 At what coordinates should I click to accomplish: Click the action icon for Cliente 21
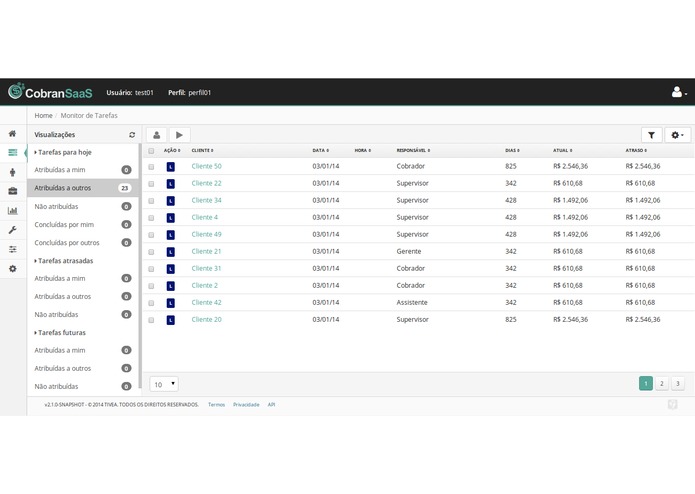pos(171,252)
